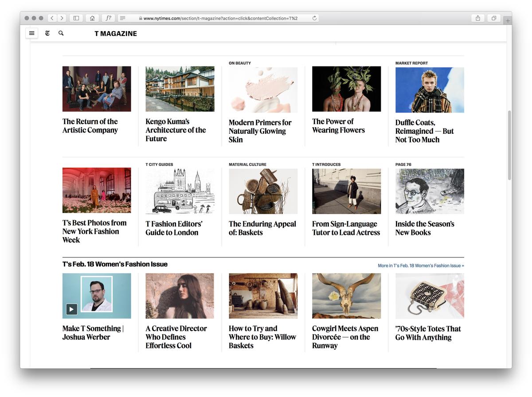This screenshot has height=397, width=532.
Task: Click the MATERIAL CULTURE label
Action: 247,165
